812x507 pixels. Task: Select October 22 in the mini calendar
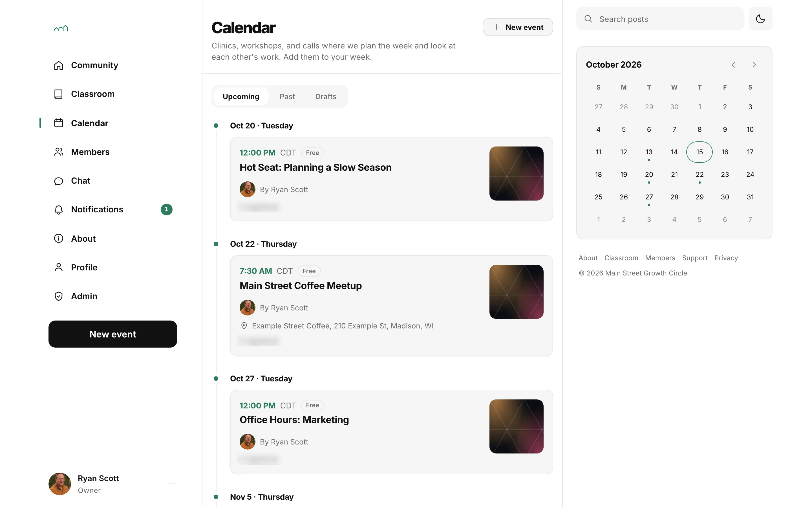point(699,175)
